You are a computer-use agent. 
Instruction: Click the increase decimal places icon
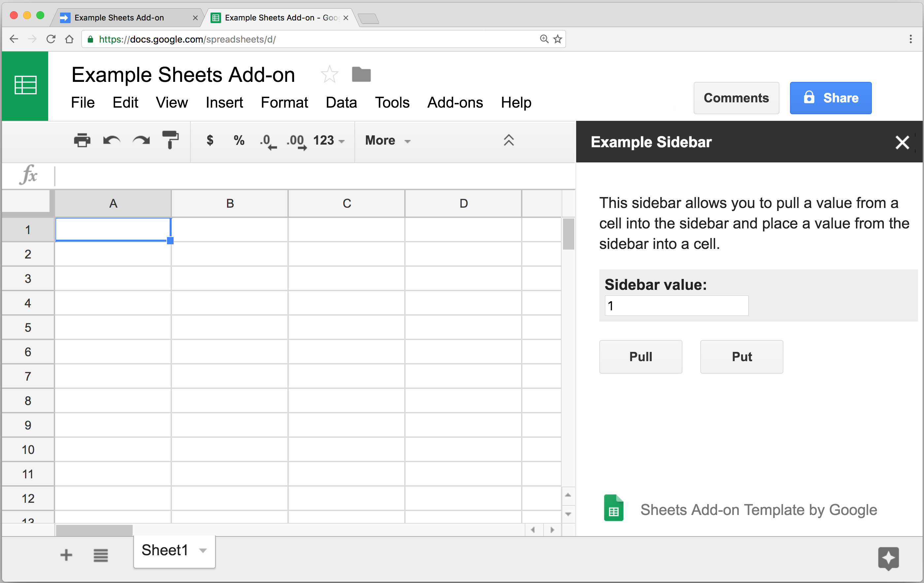click(x=295, y=141)
